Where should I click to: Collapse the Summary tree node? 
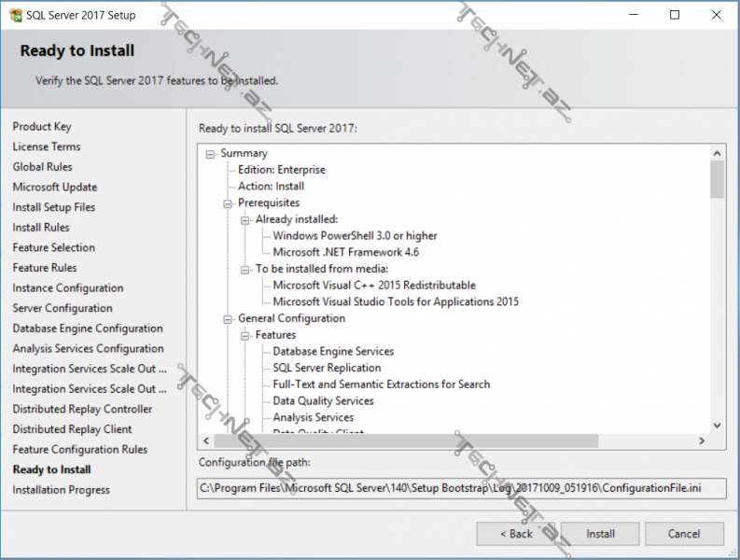pos(211,154)
